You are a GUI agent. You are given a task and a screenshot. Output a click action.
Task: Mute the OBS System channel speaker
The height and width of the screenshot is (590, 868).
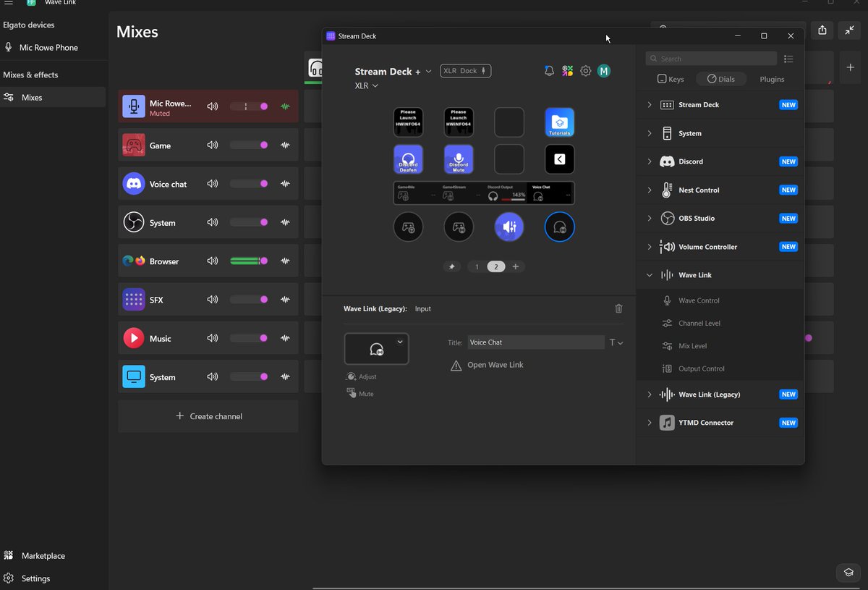pos(213,223)
